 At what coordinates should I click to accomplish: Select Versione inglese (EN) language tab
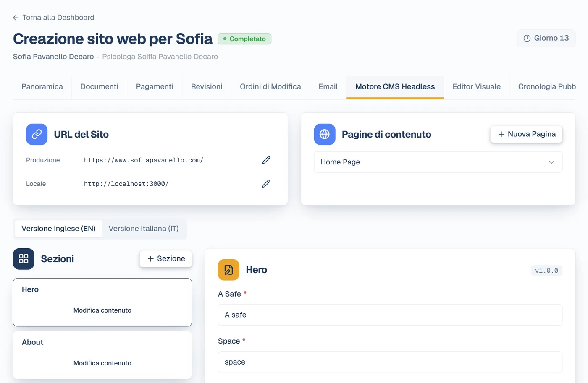(58, 229)
